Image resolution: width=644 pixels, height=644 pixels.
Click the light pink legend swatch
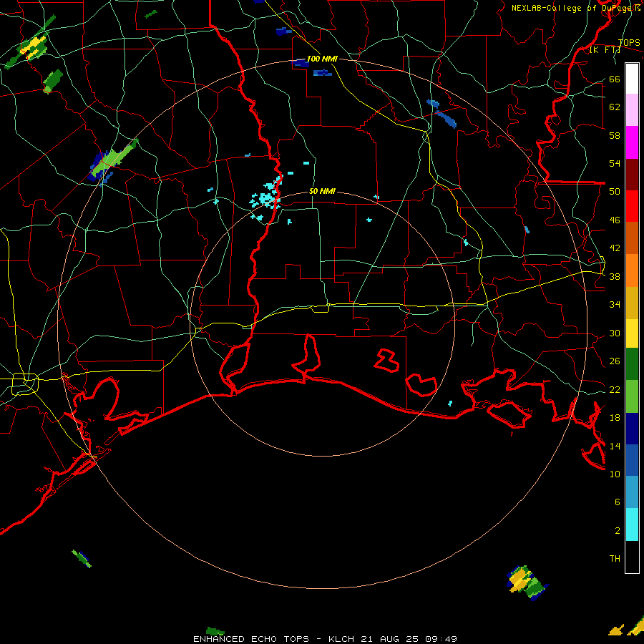coord(632,109)
